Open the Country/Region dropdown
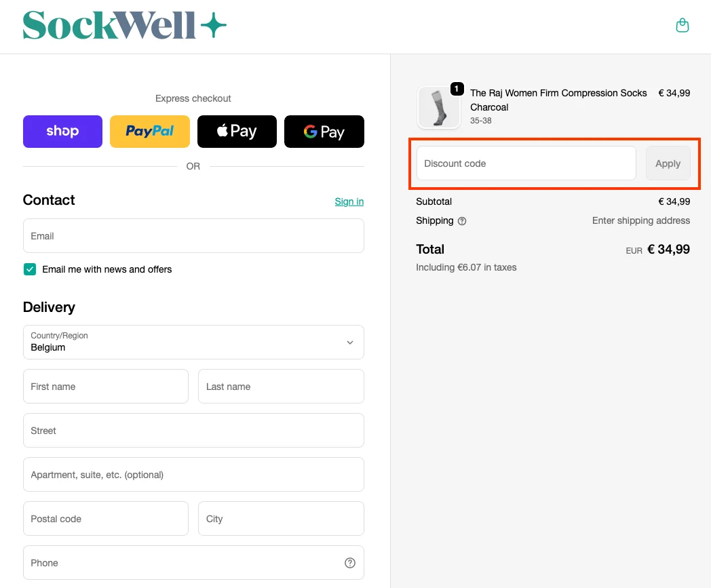The image size is (711, 588). pyautogui.click(x=193, y=342)
